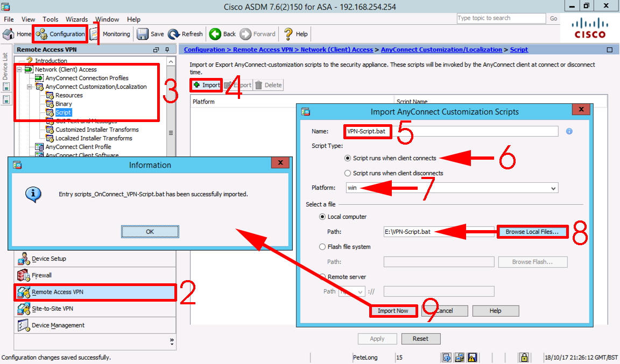The width and height of the screenshot is (620, 364).
Task: Open the Tools menu
Action: coord(50,19)
